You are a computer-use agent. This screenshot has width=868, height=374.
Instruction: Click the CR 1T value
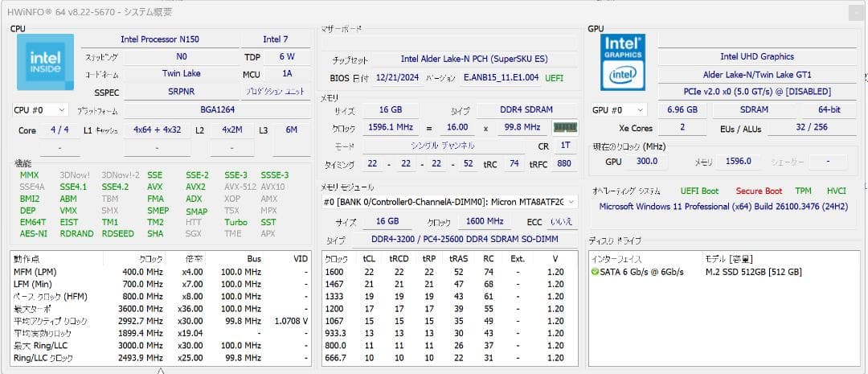point(565,146)
